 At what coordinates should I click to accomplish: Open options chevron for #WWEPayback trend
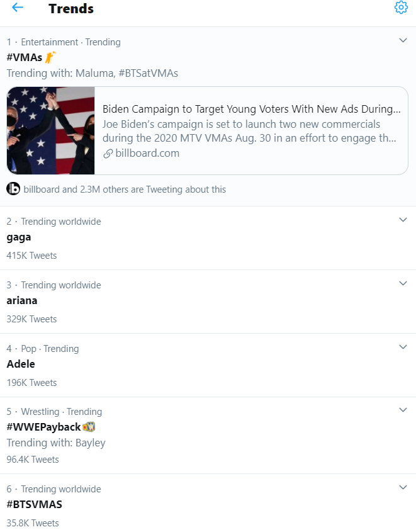[x=403, y=410]
